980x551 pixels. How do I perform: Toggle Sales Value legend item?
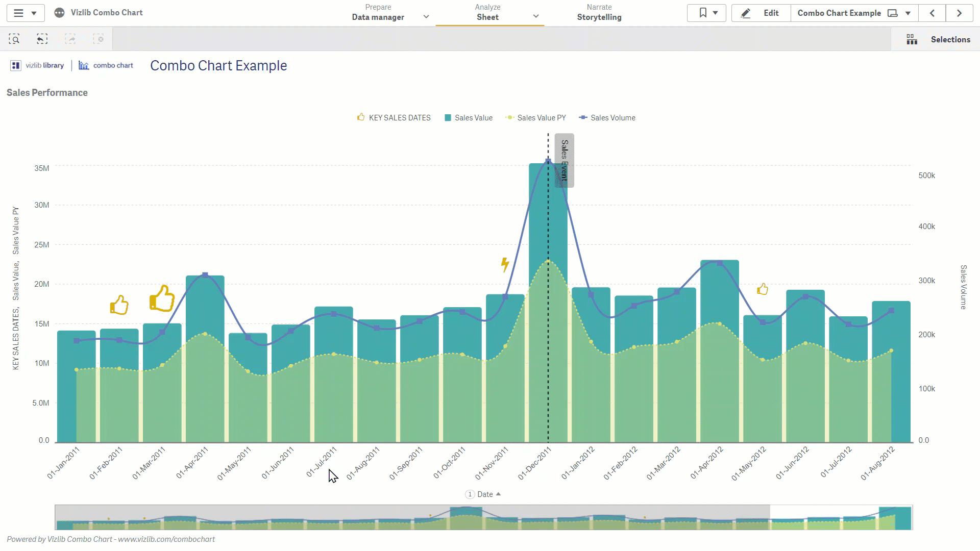click(x=469, y=118)
